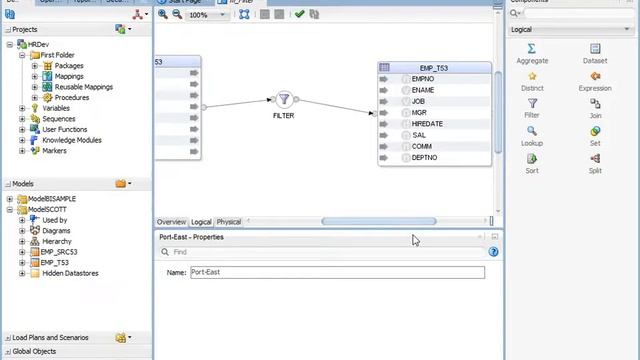Select the Sort component

pos(532,164)
